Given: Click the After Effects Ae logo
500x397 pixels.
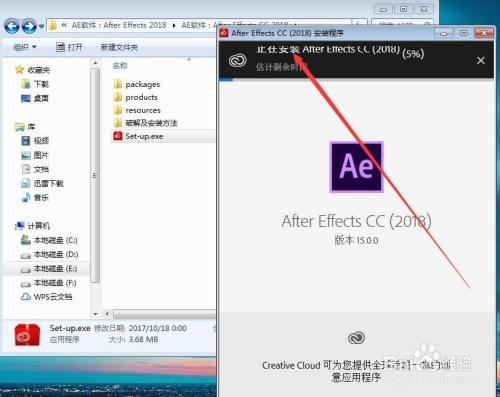Looking at the screenshot, I should click(356, 167).
